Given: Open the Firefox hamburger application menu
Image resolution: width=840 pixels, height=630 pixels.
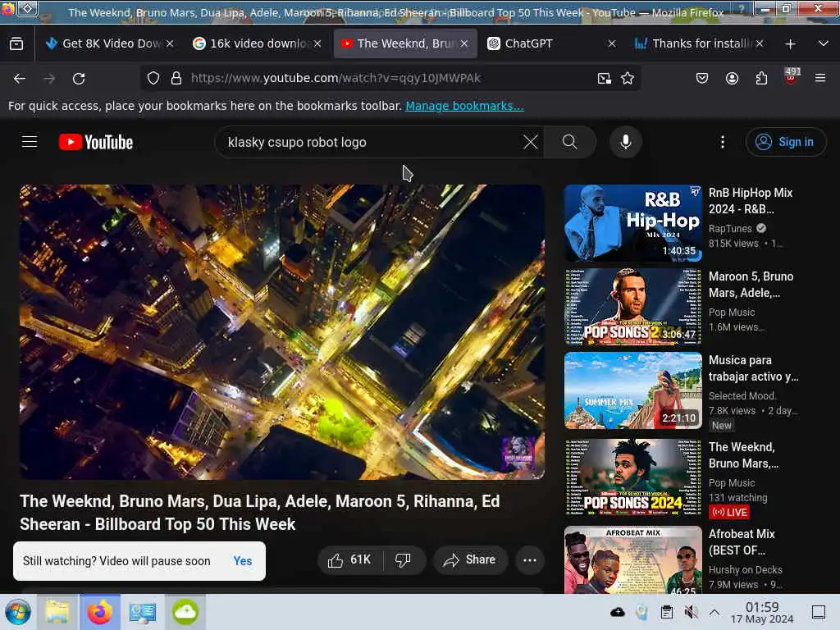Looking at the screenshot, I should 820,79.
